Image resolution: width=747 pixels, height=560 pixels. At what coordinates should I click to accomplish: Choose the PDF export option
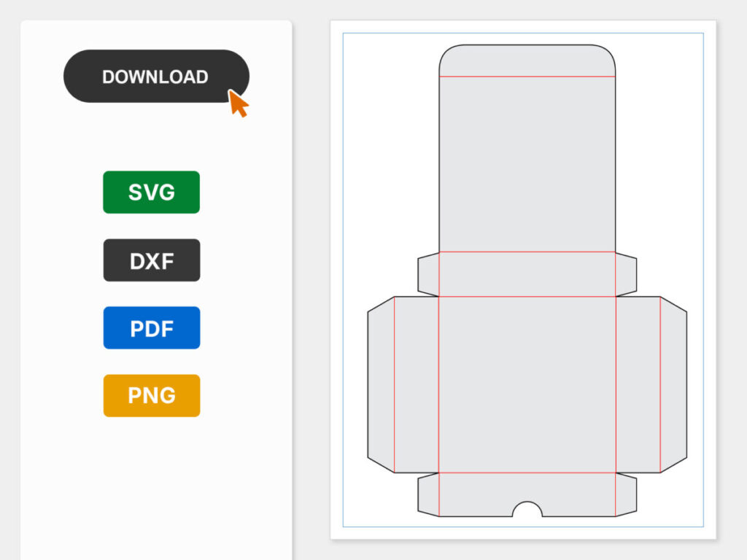click(x=151, y=328)
